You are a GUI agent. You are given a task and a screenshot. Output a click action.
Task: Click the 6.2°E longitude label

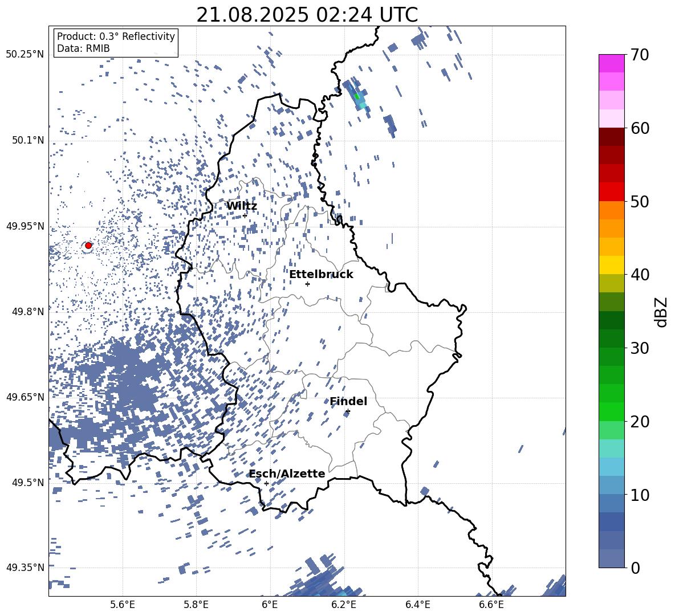pyautogui.click(x=344, y=605)
